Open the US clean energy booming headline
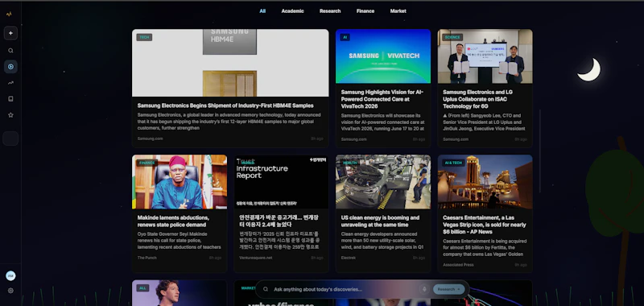The width and height of the screenshot is (644, 306). [x=380, y=221]
